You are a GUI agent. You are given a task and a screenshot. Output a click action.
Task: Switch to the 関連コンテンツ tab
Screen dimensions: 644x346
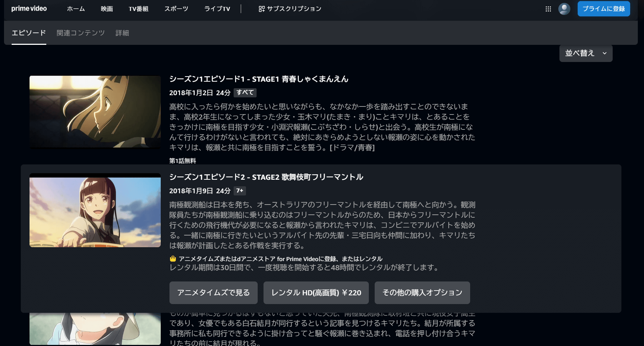click(x=81, y=33)
